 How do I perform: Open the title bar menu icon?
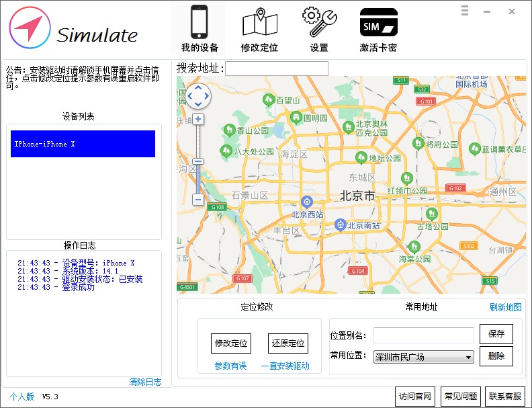[465, 11]
